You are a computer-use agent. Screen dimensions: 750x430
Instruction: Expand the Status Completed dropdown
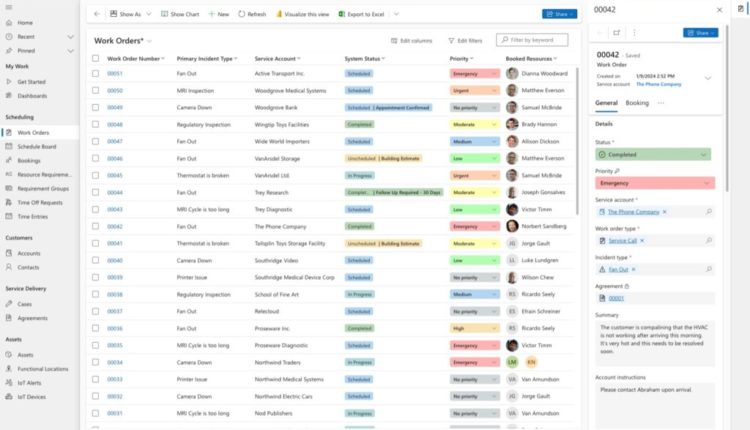click(706, 155)
